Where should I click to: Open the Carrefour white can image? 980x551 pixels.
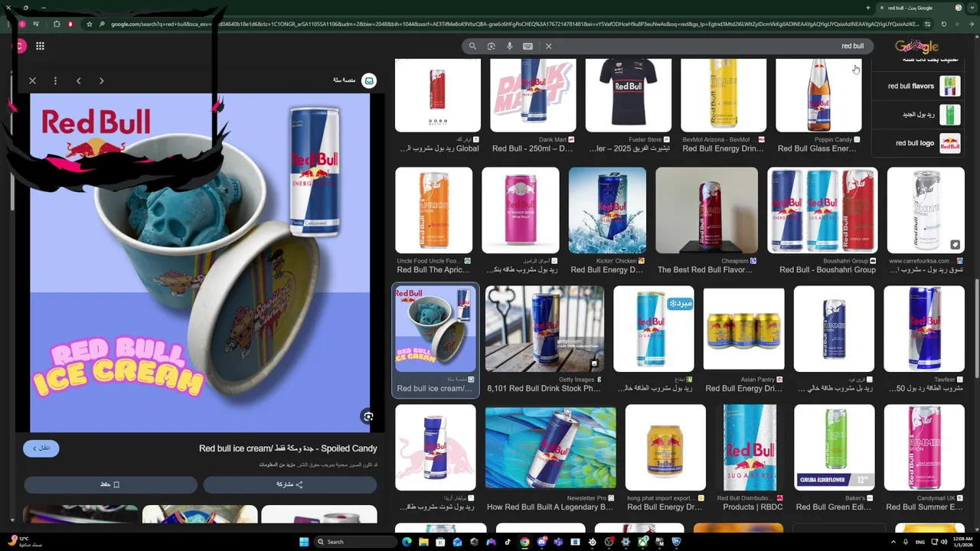pos(926,210)
